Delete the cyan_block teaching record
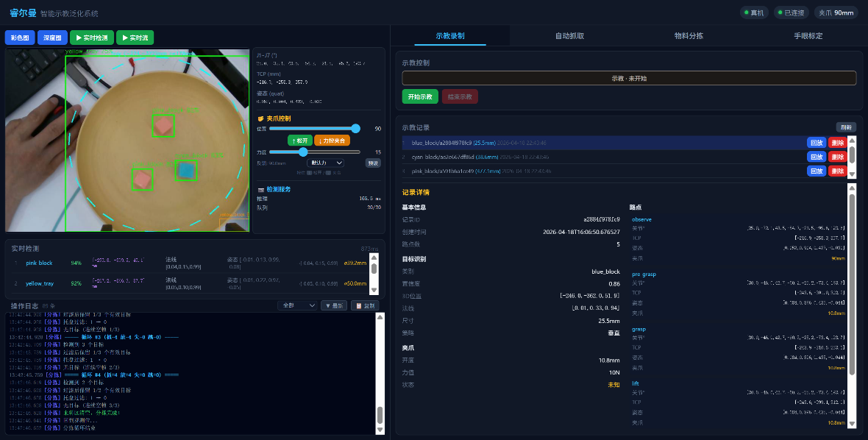868x440 pixels. click(837, 157)
